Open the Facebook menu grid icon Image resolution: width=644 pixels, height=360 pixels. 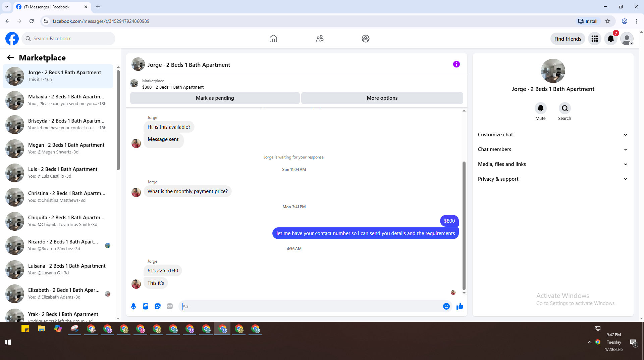(595, 39)
